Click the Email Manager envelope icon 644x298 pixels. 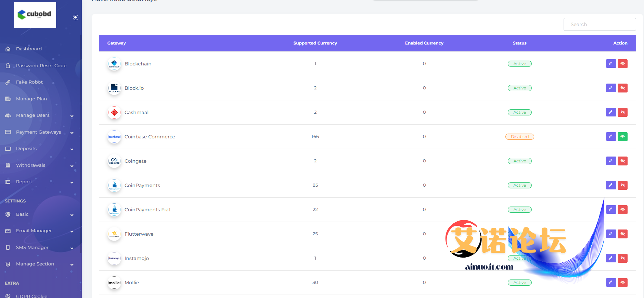(x=8, y=231)
